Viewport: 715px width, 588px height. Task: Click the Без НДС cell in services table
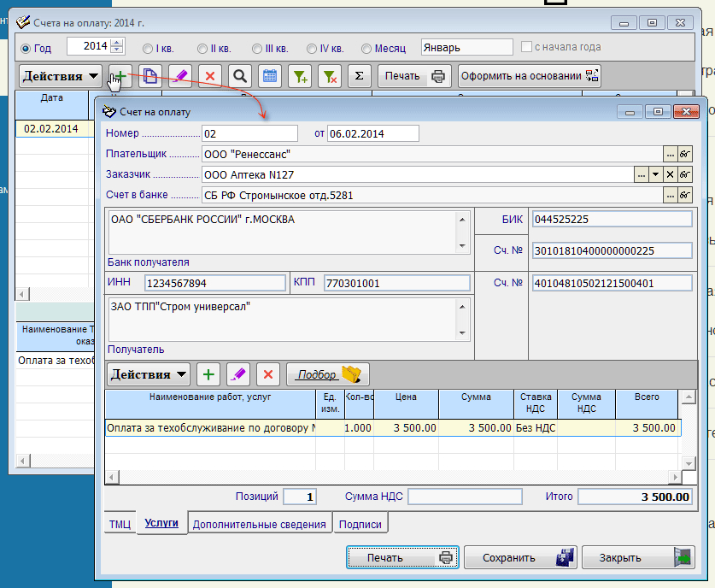coord(536,428)
